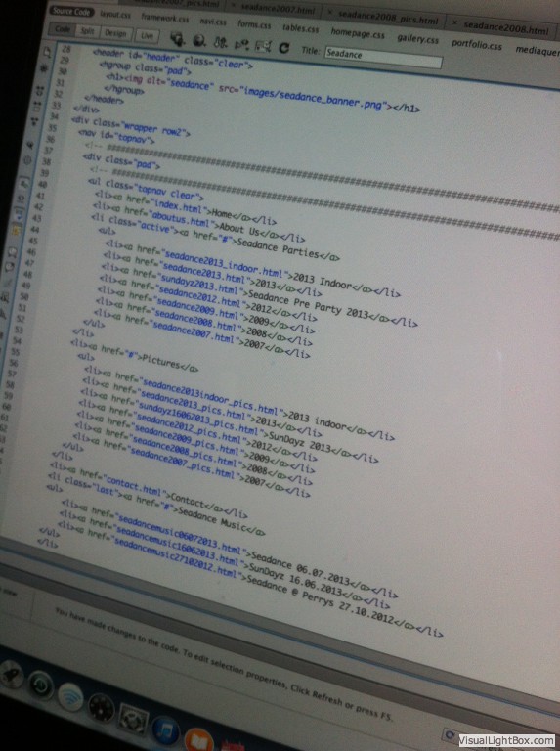Click the Refresh icon in the Properties panel
Screen dimensions: 560x751
[x=450, y=734]
